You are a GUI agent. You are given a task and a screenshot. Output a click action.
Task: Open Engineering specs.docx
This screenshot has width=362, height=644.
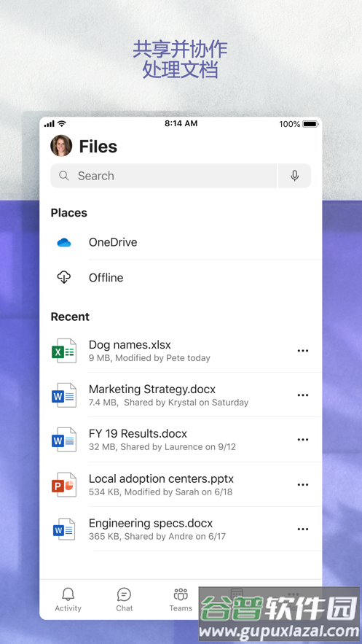pos(181,529)
